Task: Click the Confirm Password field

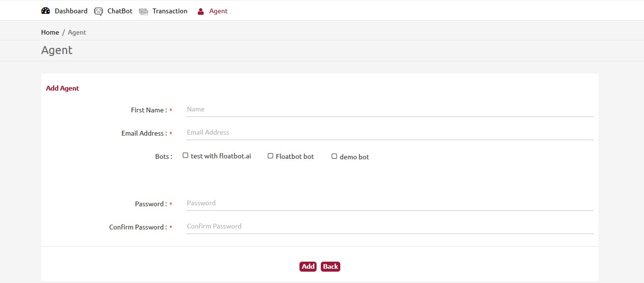Action: [389, 226]
